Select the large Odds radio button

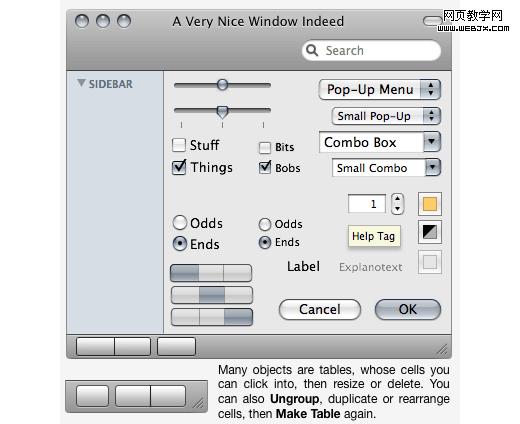click(180, 223)
